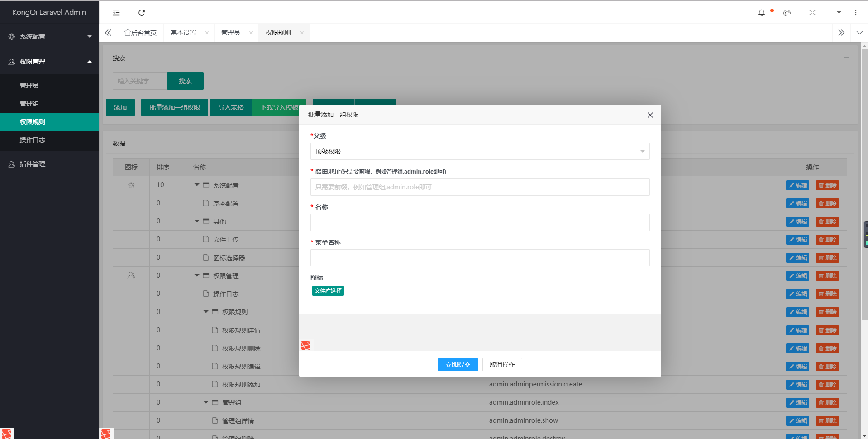Open 操作日志 in the sidebar
Screen dimensions: 868x439
pos(49,140)
